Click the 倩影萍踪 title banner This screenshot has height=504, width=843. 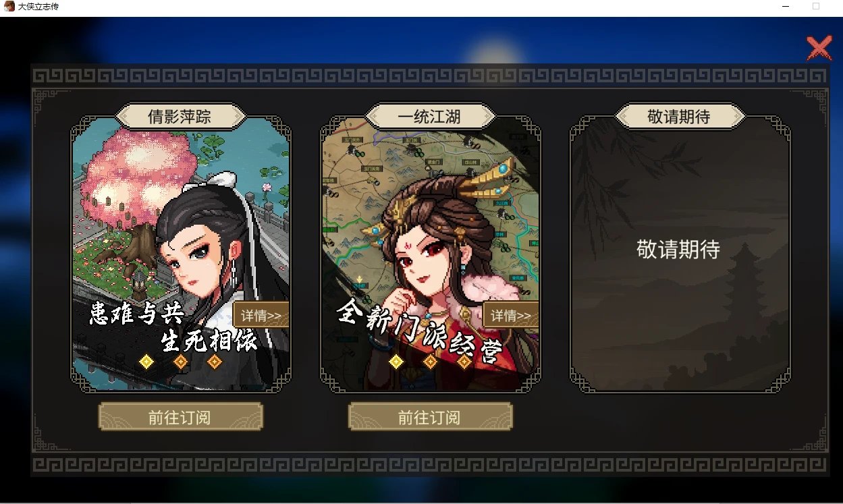coord(180,116)
